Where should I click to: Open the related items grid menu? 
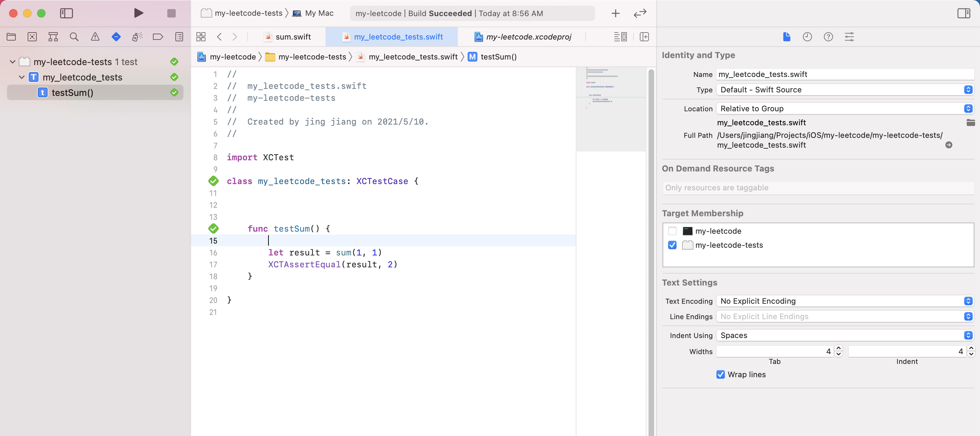pos(201,37)
